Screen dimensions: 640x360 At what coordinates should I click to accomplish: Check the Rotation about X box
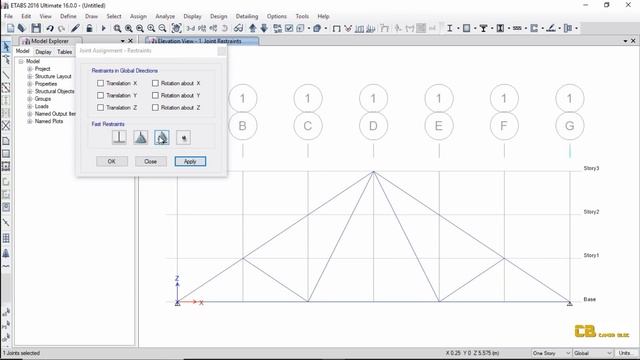[155, 83]
